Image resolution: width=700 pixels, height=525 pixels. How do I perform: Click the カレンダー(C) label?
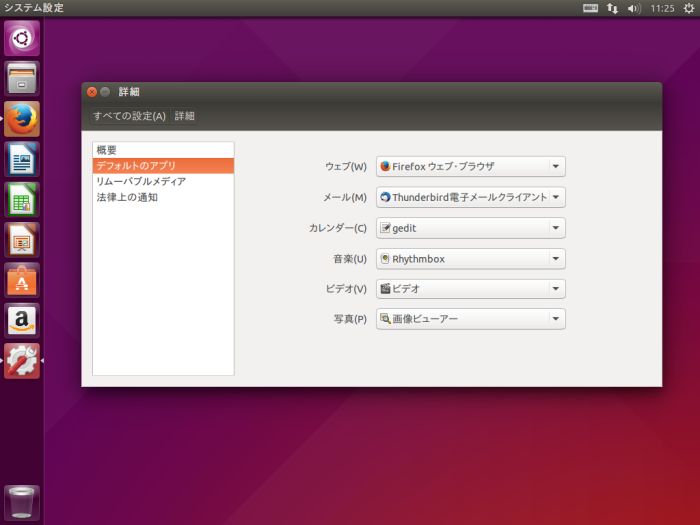(338, 228)
